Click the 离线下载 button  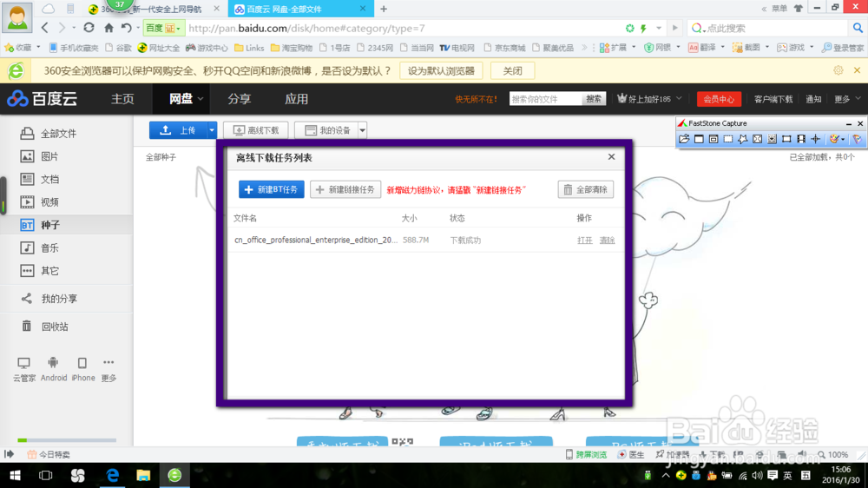[x=256, y=130]
